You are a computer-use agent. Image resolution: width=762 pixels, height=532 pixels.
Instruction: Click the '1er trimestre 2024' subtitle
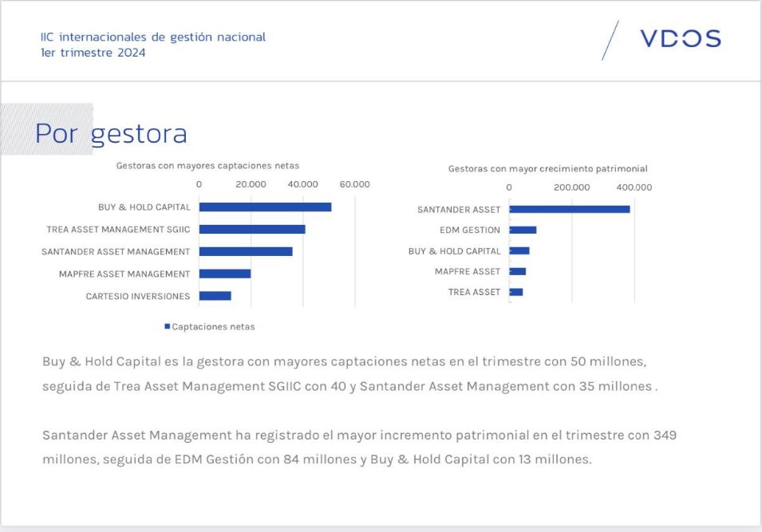click(93, 53)
